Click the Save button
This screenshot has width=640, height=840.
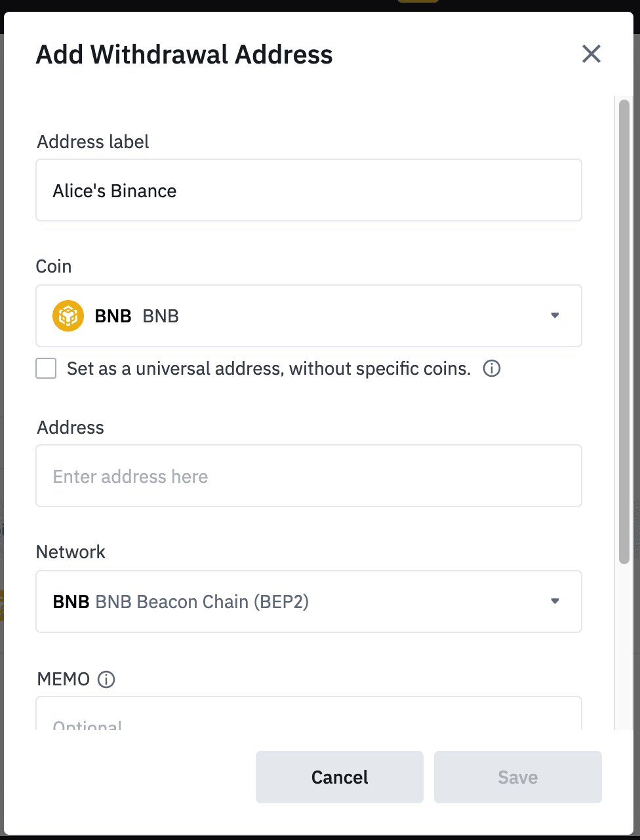(518, 777)
